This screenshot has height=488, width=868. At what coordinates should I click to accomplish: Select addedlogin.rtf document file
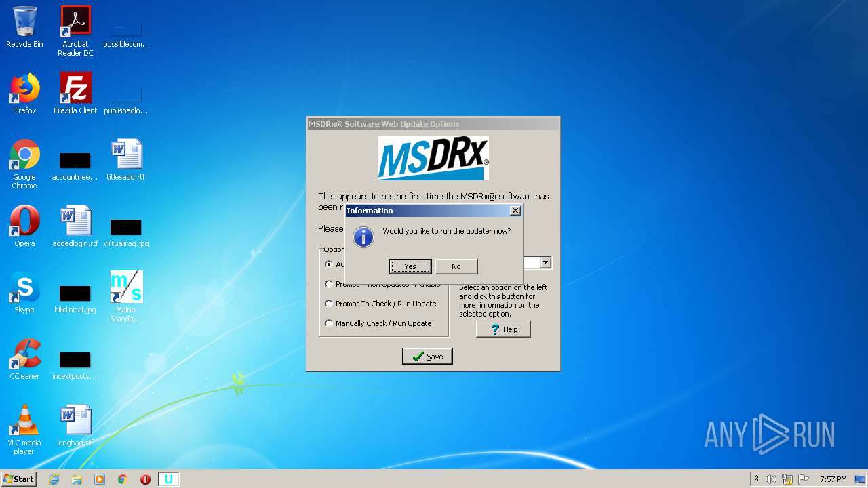coord(75,226)
